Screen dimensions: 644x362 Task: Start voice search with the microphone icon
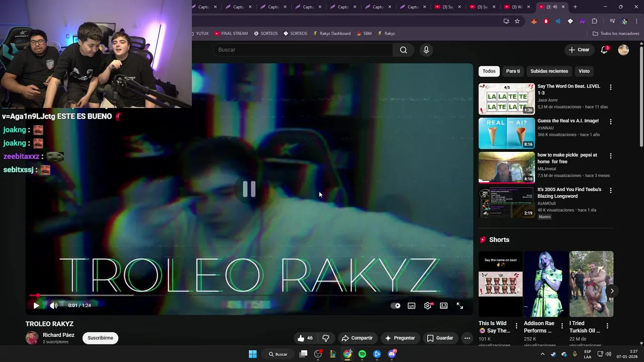pos(426,50)
